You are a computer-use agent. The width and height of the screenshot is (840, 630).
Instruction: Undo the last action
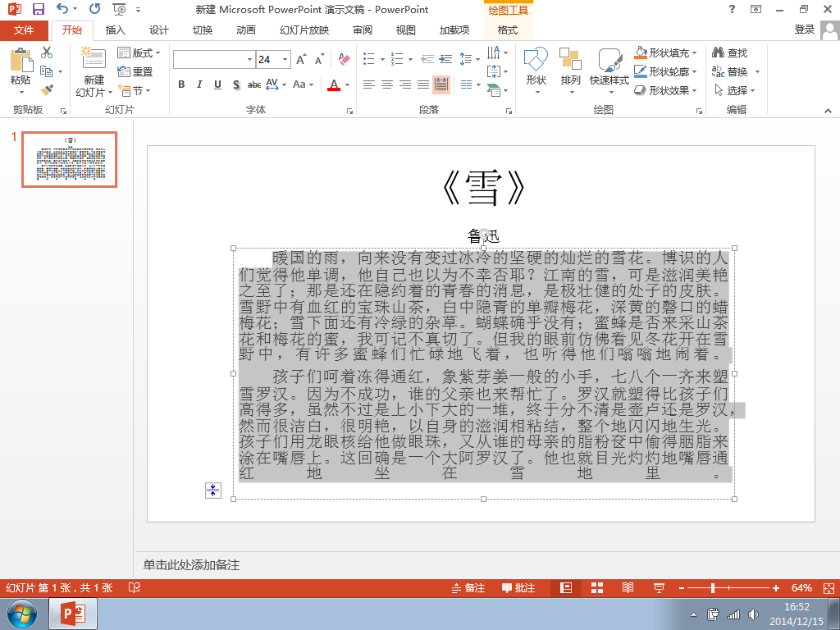tap(62, 9)
